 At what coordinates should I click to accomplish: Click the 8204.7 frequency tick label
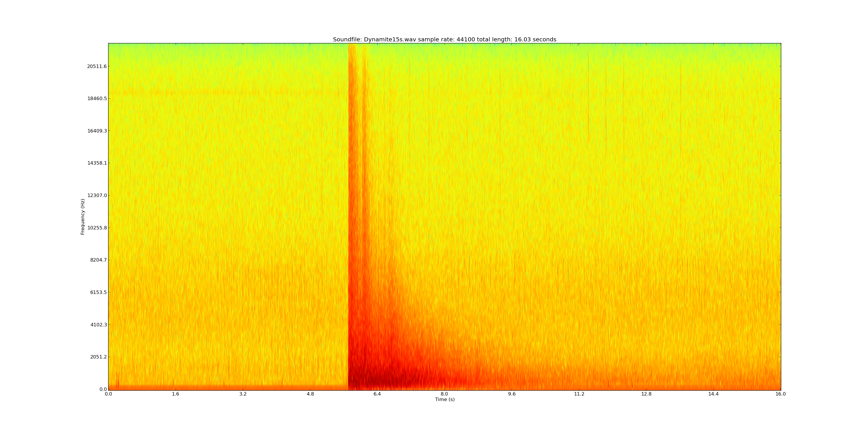tap(98, 260)
